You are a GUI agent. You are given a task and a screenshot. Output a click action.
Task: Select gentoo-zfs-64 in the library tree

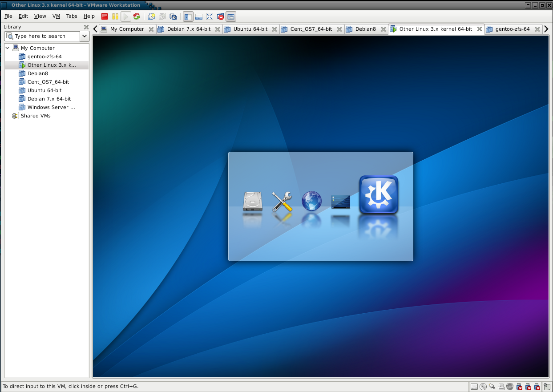coord(44,57)
